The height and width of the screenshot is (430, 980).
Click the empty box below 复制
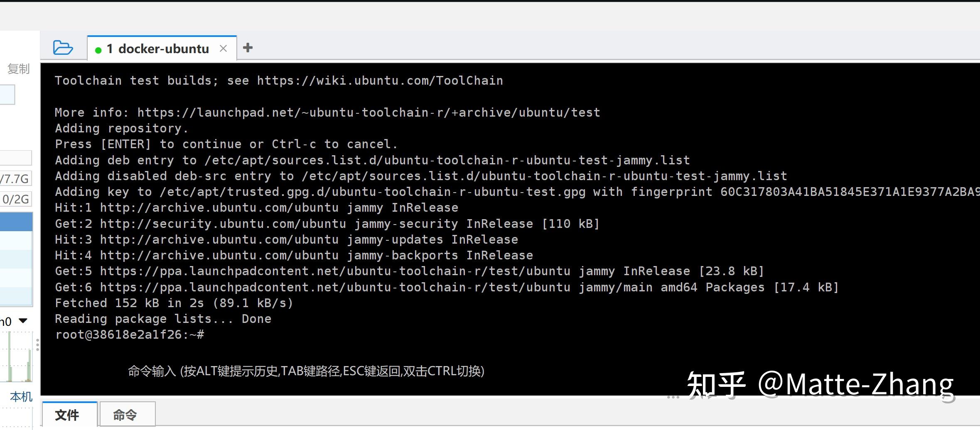[7, 95]
